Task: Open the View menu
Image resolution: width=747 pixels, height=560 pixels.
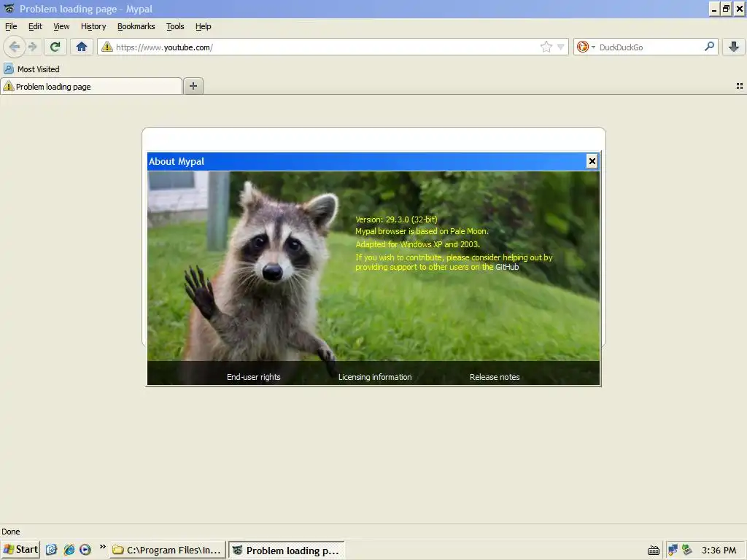Action: point(61,27)
